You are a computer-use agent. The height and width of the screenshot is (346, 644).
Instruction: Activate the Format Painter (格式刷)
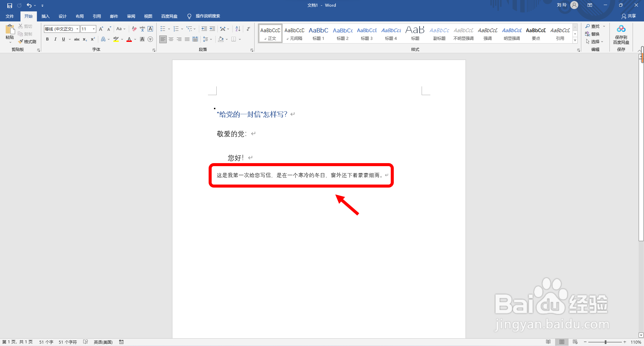(27, 42)
